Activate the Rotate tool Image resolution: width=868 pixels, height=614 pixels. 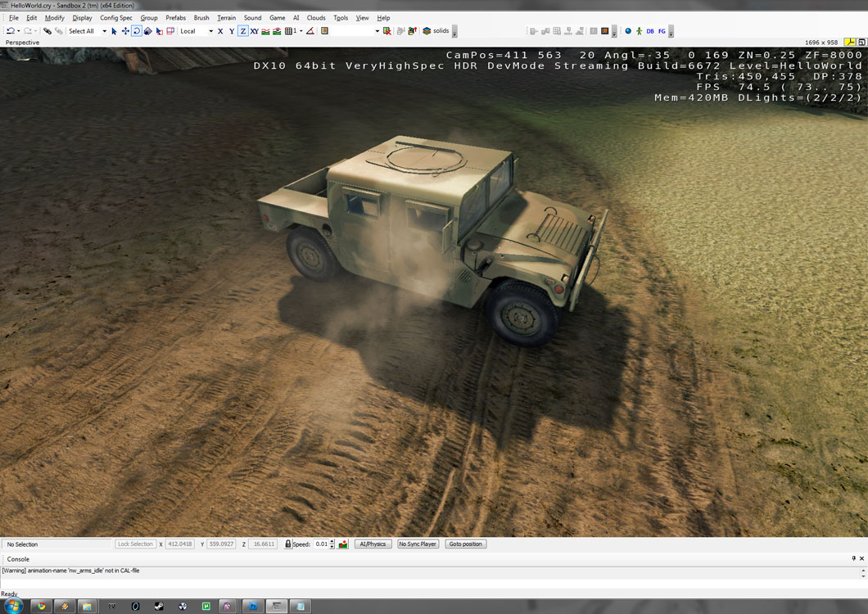(x=136, y=31)
